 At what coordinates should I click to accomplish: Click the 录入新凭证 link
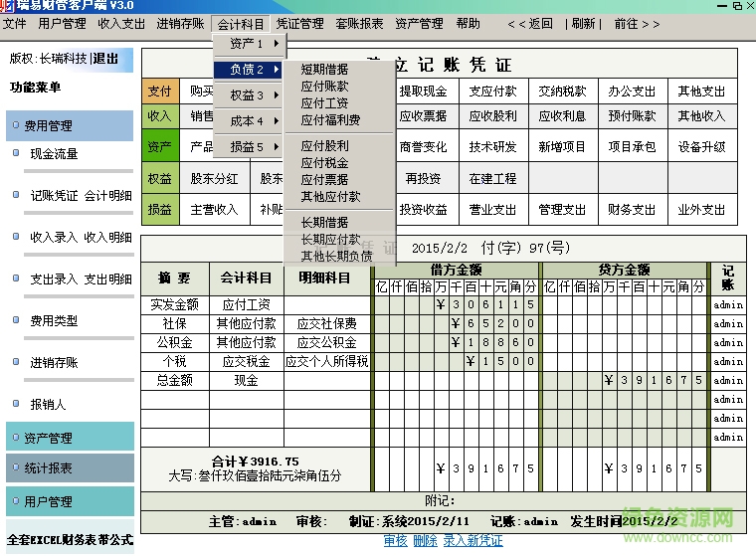click(x=472, y=540)
